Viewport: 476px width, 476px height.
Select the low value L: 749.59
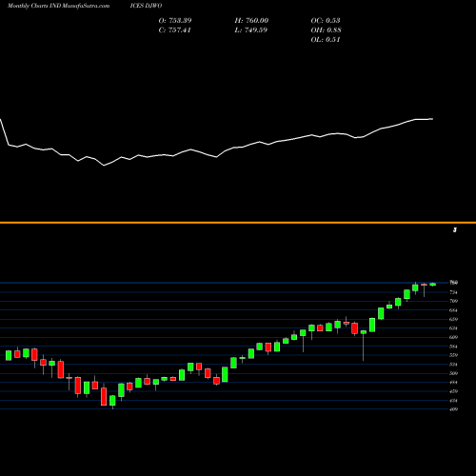[251, 30]
